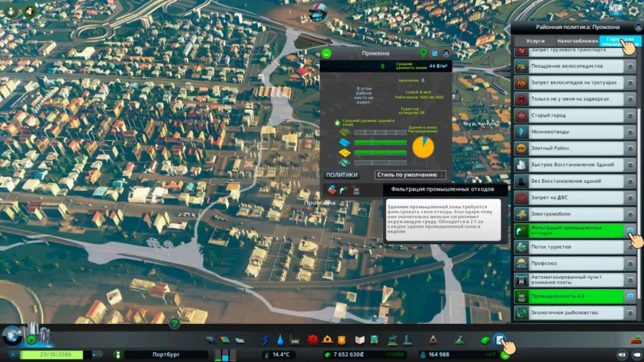Click the district location pin icon
The image size is (644, 362).
click(x=423, y=53)
